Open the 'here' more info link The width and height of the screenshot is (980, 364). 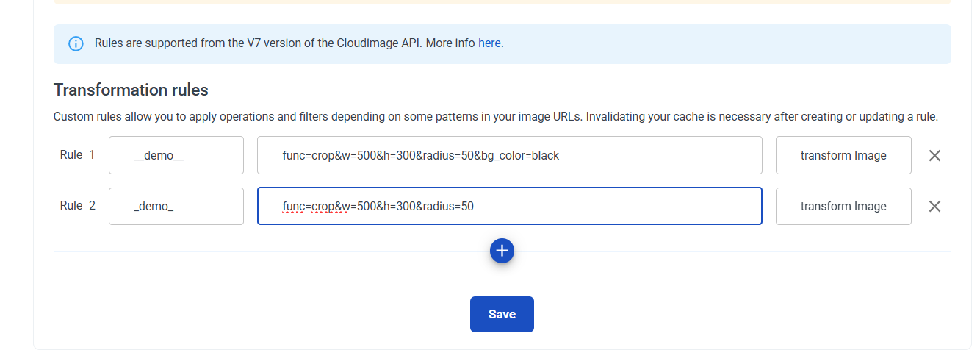[489, 43]
